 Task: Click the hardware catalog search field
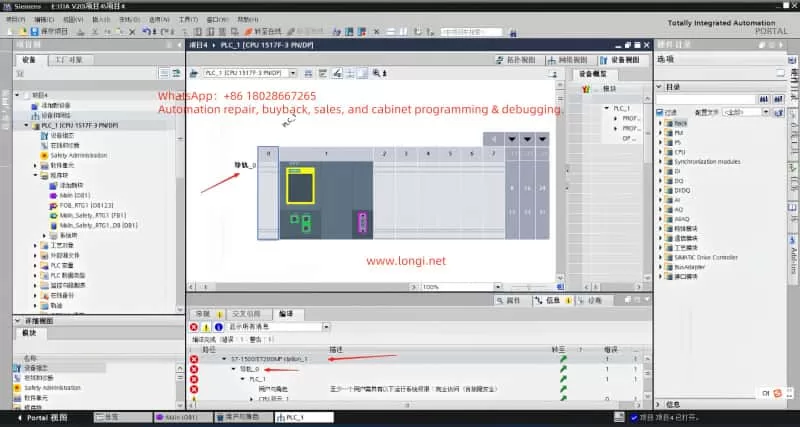[706, 99]
